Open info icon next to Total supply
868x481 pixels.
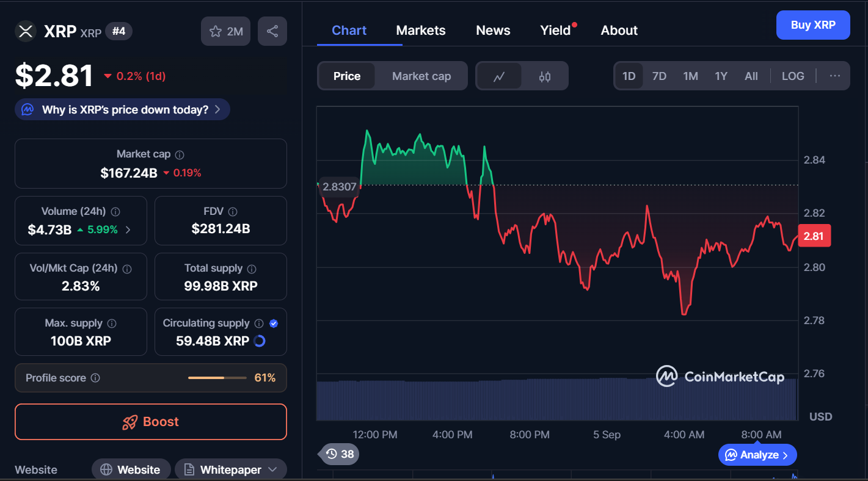[252, 269]
